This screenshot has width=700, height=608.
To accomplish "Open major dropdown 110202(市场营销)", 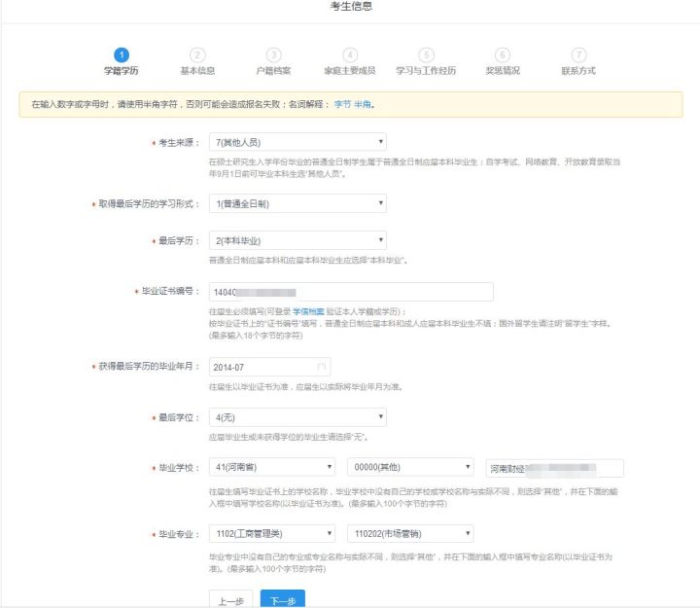I will pos(410,534).
